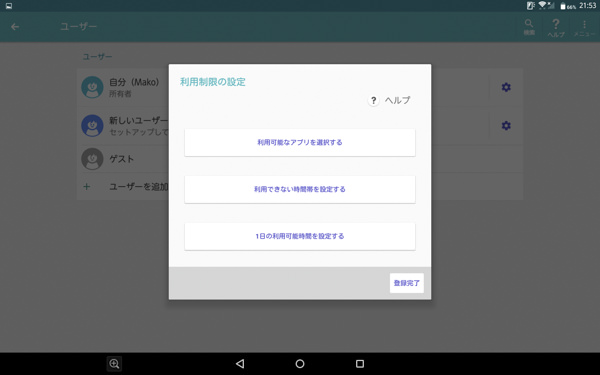600x375 pixels.
Task: Tap the screenshot notification icon in status bar
Action: click(x=8, y=6)
